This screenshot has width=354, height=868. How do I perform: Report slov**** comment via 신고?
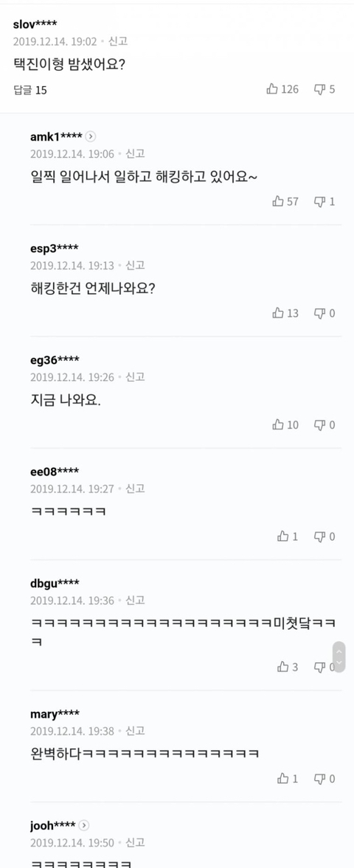pyautogui.click(x=118, y=41)
